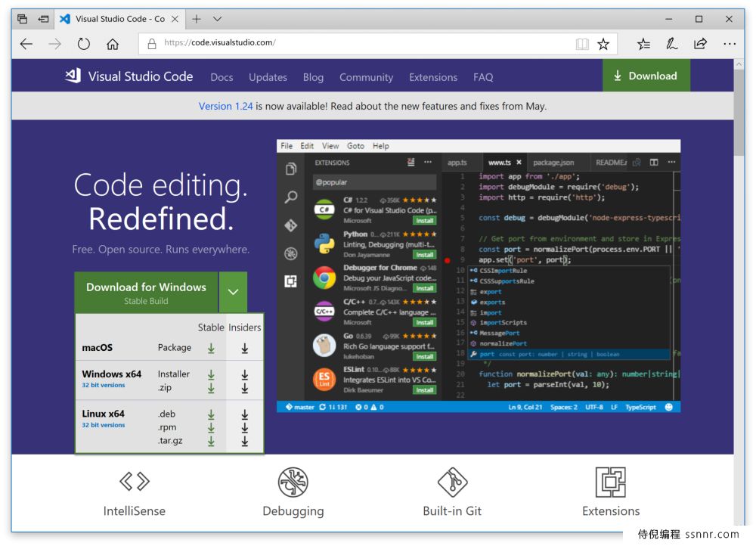Download Windows x64 Insiders installer
Viewport: 756px width, 546px height.
244,374
